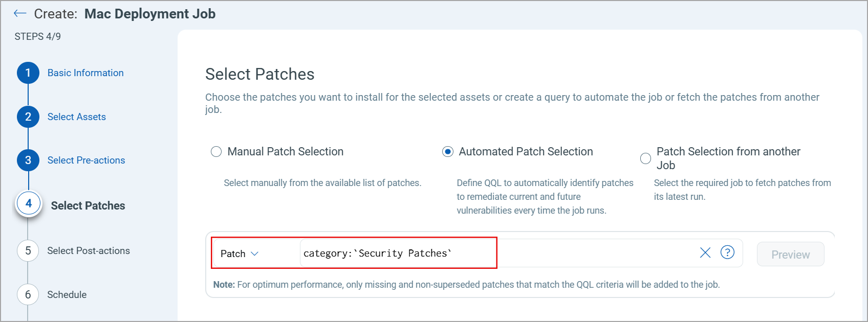
Task: Click the step 6 numbered circle
Action: [28, 294]
